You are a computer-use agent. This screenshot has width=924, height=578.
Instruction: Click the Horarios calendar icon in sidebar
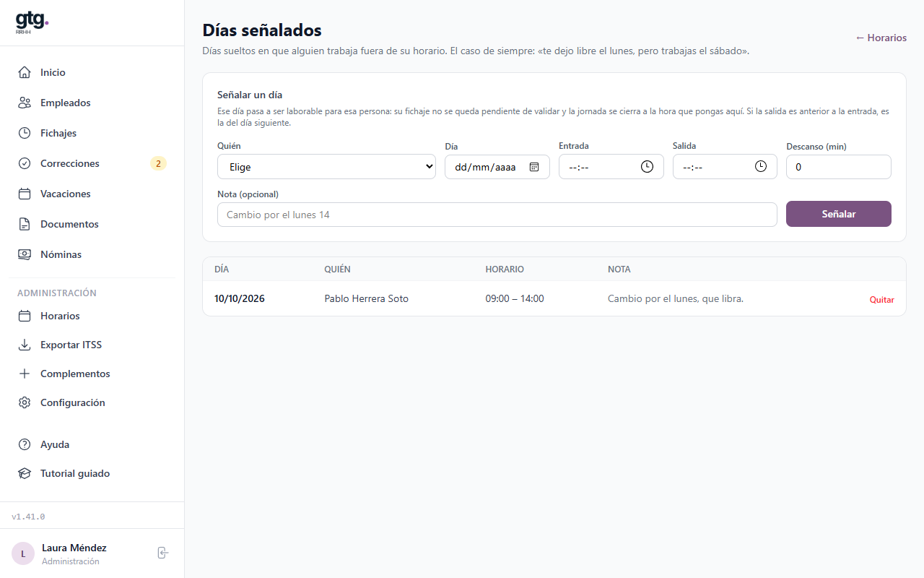tap(25, 316)
